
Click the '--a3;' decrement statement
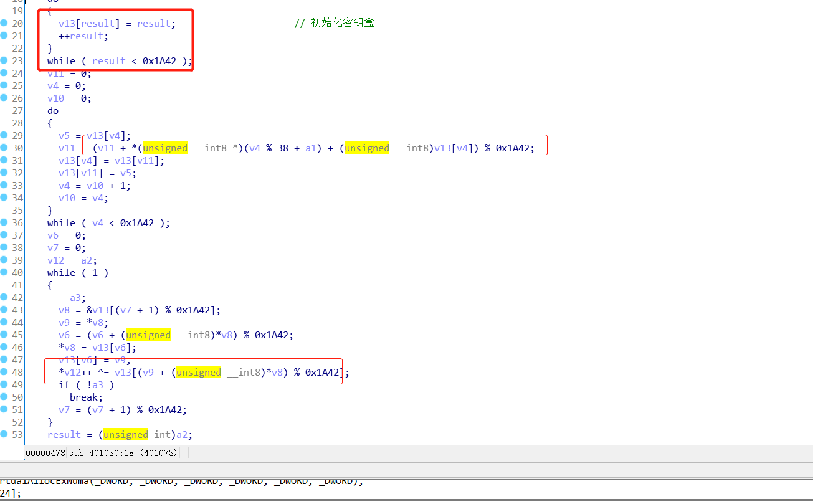pyautogui.click(x=72, y=298)
